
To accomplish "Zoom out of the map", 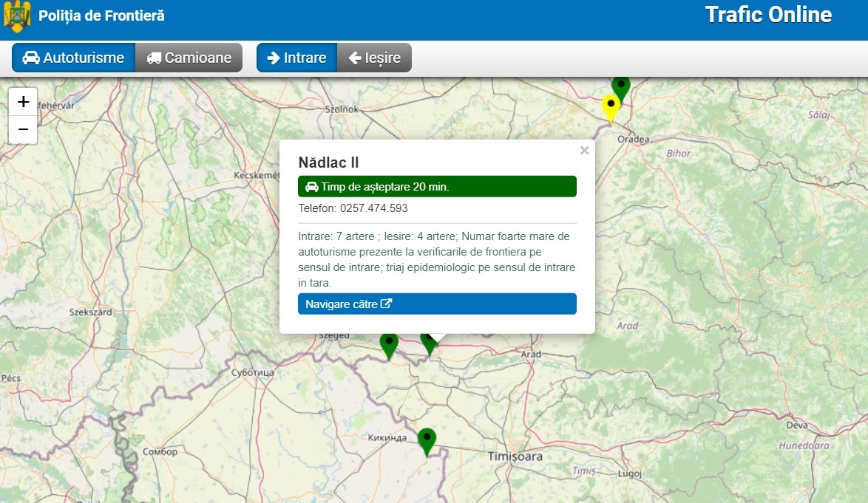I will [x=23, y=130].
